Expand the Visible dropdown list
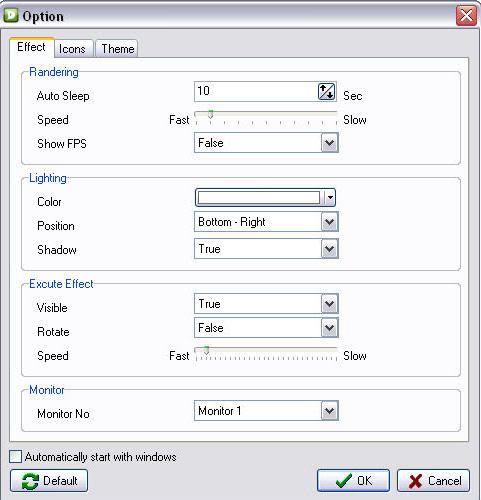Viewport: 481px width, 500px height. [329, 304]
